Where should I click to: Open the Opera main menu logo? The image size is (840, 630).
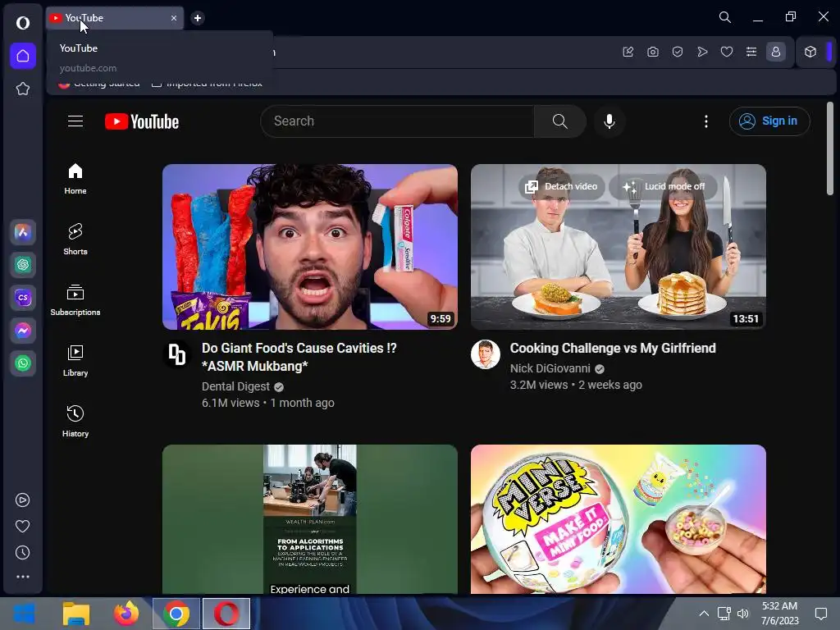[x=22, y=22]
